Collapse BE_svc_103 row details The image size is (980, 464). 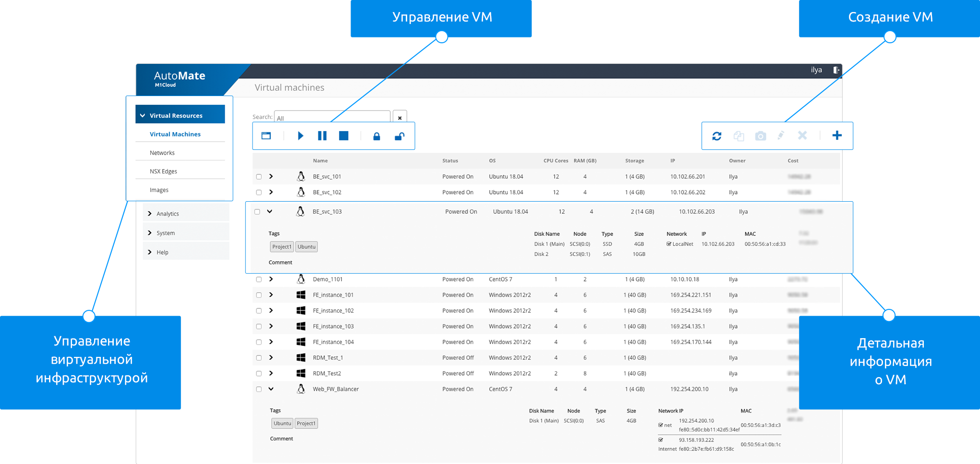pos(270,211)
